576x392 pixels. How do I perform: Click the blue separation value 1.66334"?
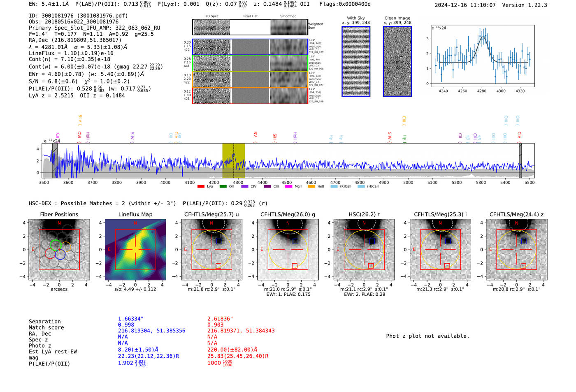click(131, 319)
